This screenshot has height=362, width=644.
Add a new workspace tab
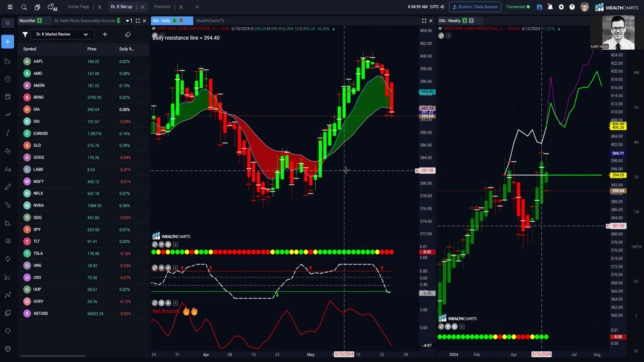click(197, 7)
